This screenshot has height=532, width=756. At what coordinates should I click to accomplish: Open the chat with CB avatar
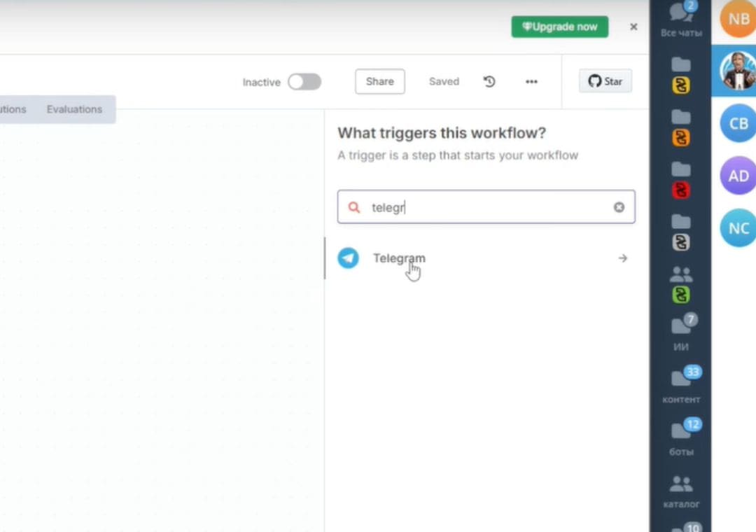coord(738,123)
